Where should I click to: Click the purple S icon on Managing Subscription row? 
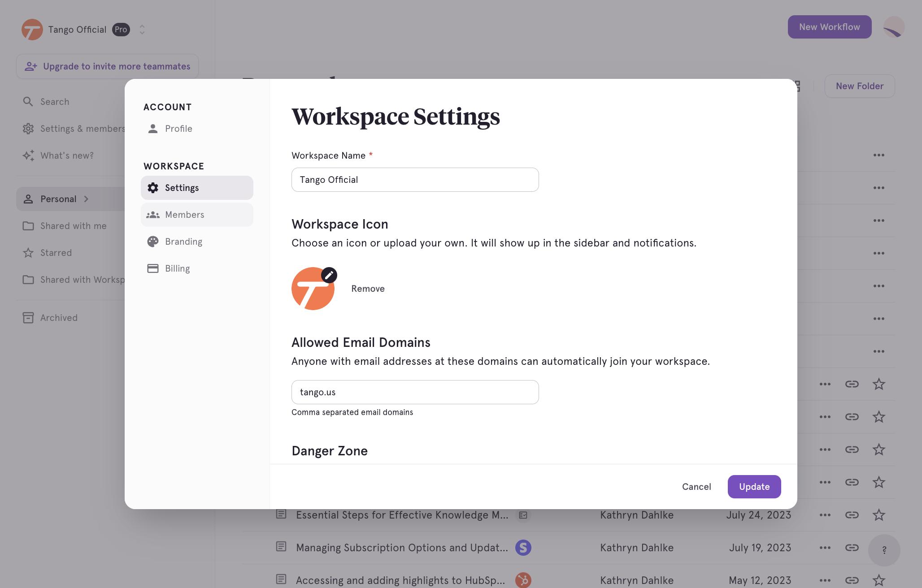tap(523, 548)
